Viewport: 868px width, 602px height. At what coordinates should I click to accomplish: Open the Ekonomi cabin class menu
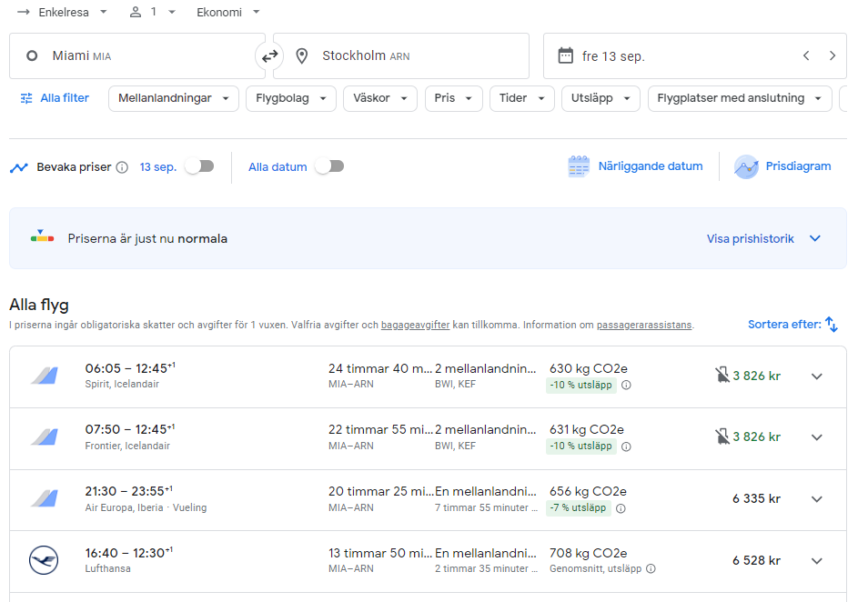[x=228, y=12]
